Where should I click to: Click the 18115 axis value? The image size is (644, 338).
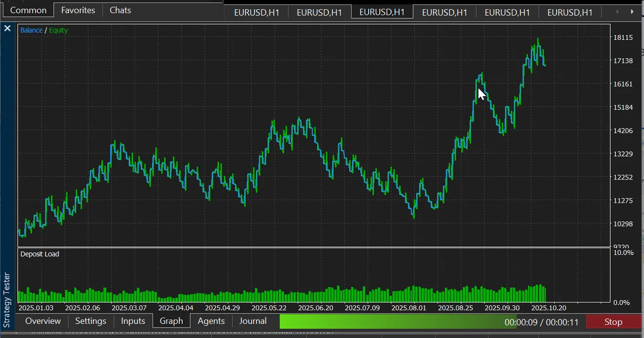pyautogui.click(x=623, y=38)
